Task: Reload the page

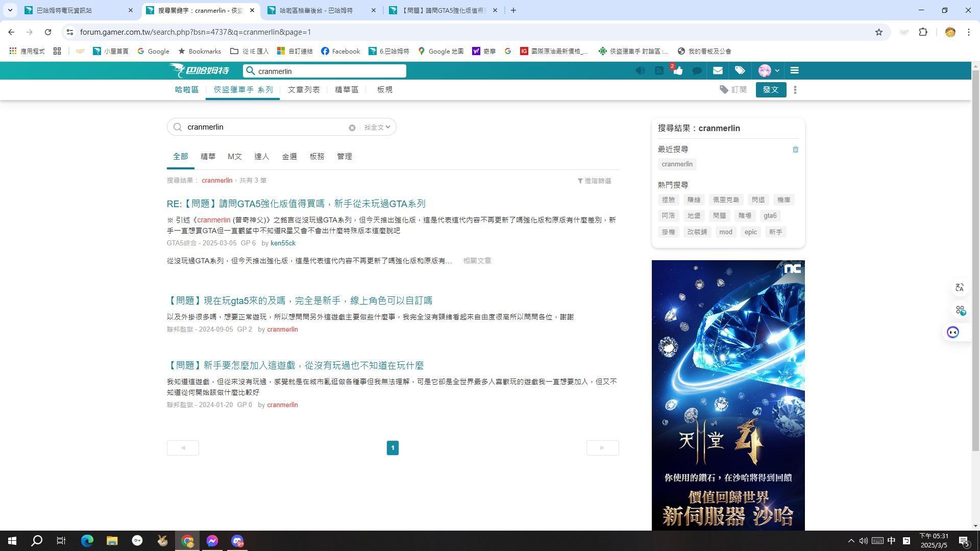Action: coord(48,32)
